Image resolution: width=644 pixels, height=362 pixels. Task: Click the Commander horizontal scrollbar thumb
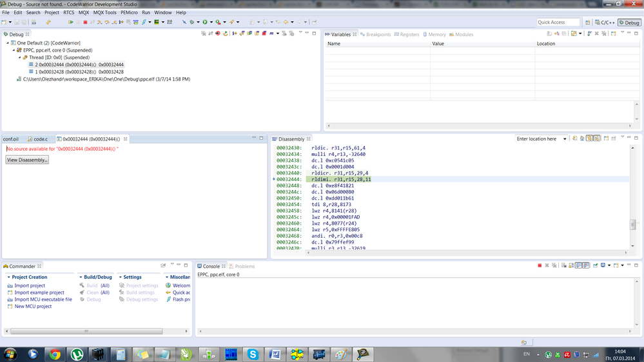pyautogui.click(x=86, y=331)
